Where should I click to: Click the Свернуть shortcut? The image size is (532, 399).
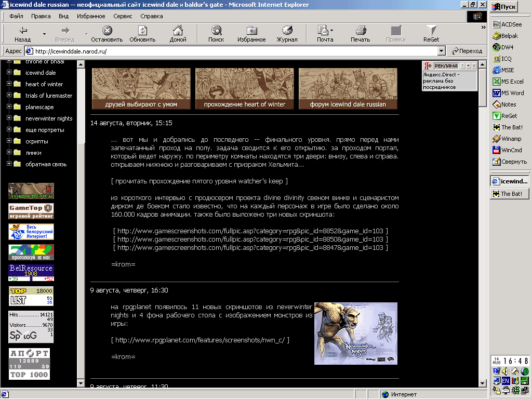tap(510, 162)
